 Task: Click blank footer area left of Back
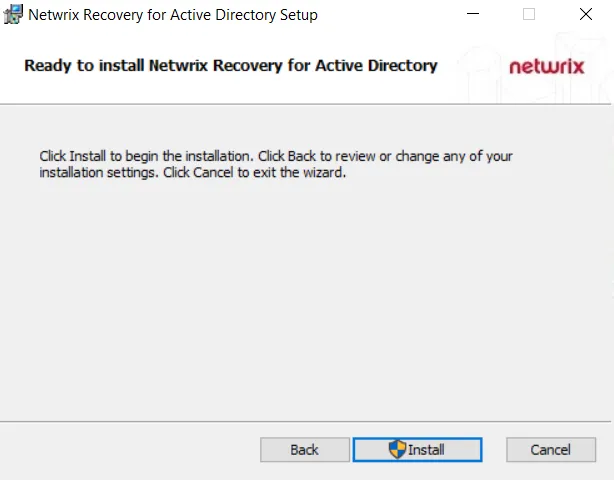tap(129, 449)
